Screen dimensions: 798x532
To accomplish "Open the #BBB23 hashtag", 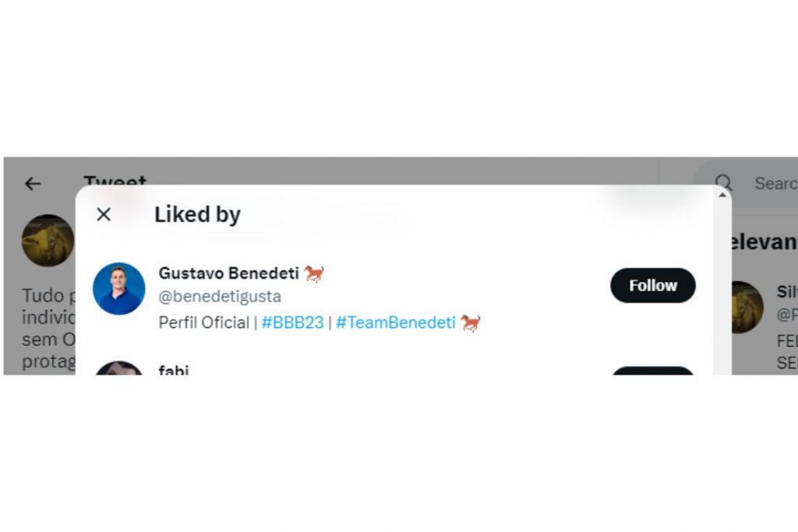I will pos(292,322).
